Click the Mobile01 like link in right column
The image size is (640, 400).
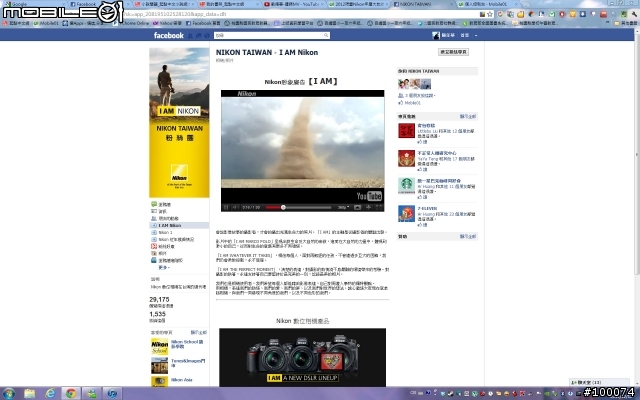pyautogui.click(x=413, y=103)
